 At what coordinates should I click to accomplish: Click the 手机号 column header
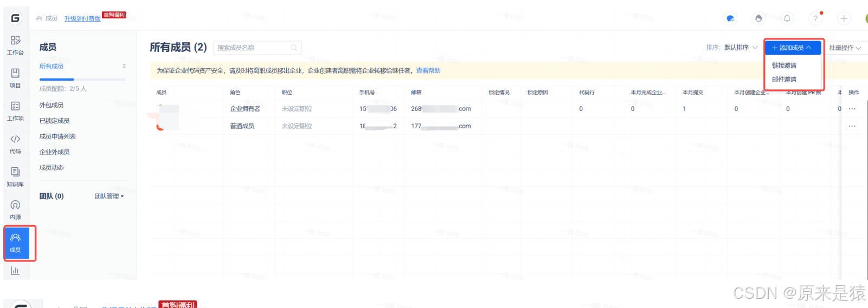pyautogui.click(x=367, y=93)
